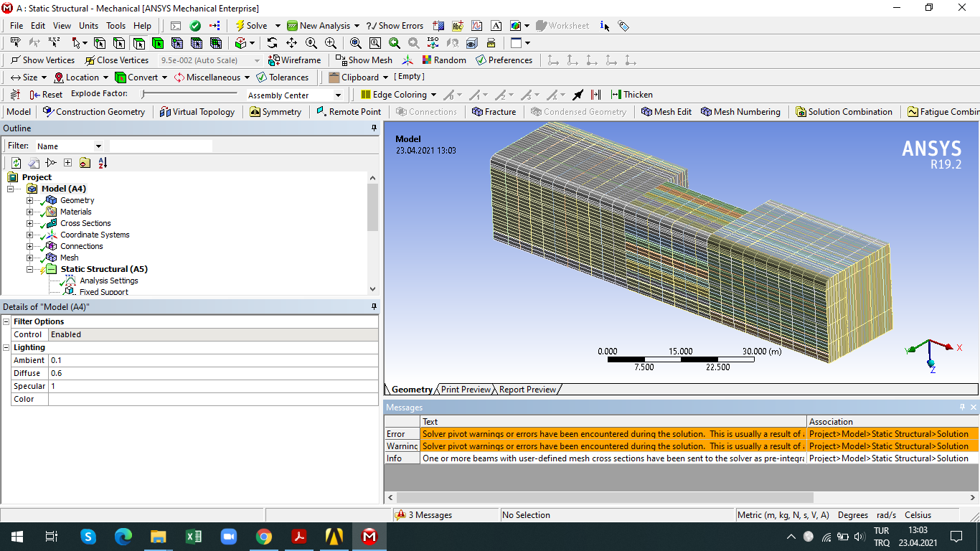Toggle Show Mesh display
The width and height of the screenshot is (980, 551).
(x=364, y=60)
